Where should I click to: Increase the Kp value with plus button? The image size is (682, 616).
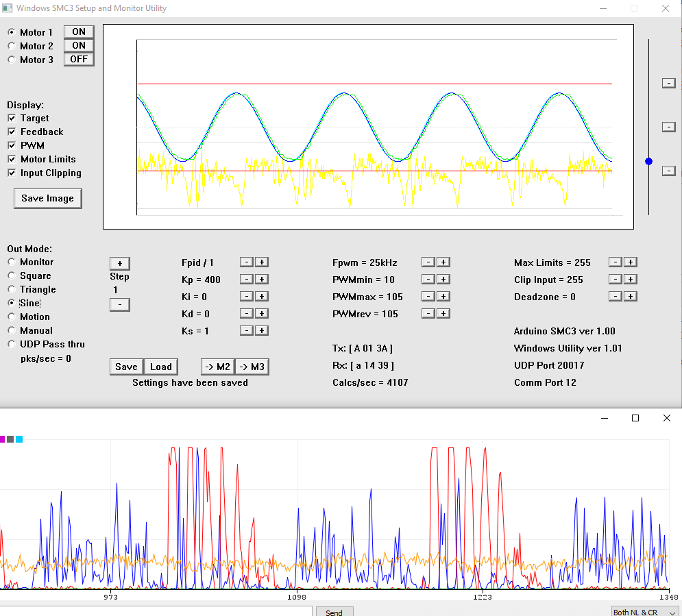tap(262, 280)
